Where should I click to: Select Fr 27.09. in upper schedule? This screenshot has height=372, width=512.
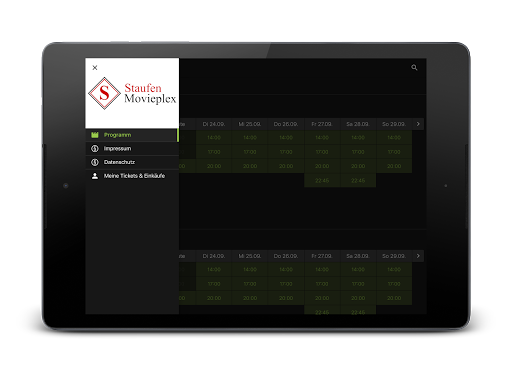point(322,124)
